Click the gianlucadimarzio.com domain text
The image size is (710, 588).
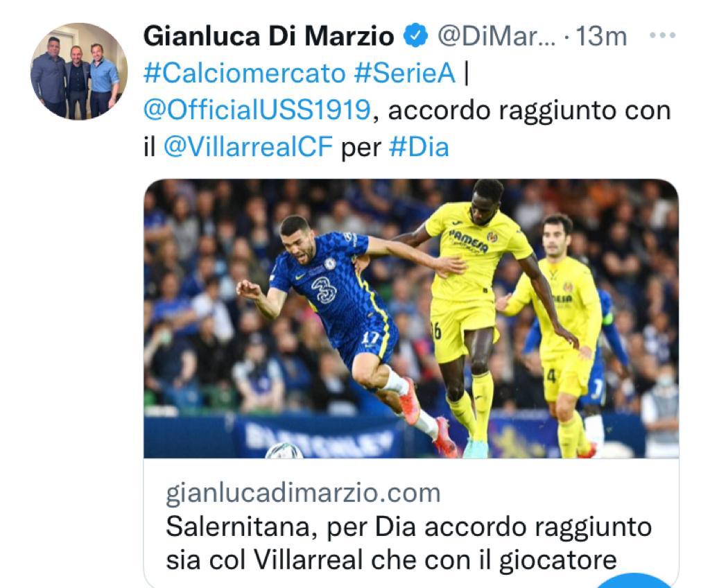point(303,493)
